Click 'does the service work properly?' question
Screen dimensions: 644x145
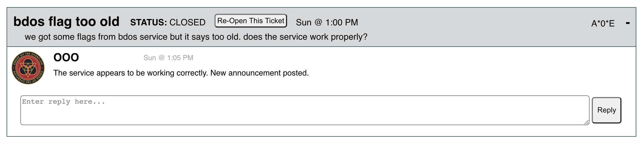(x=305, y=37)
